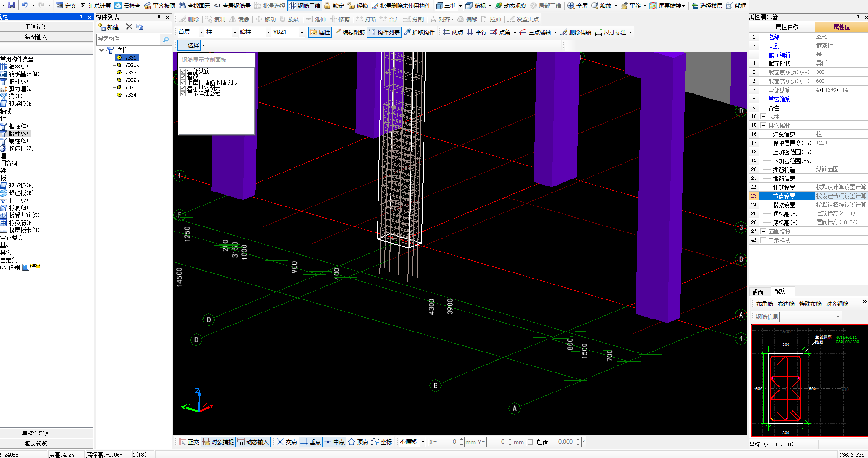Click the 解锁 unlock icon
The image size is (868, 458).
pyautogui.click(x=358, y=6)
